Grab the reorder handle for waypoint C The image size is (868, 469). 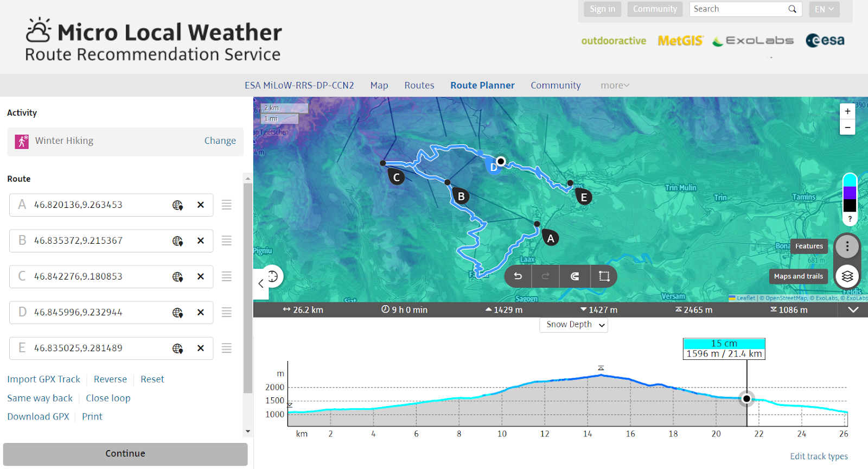coord(227,276)
